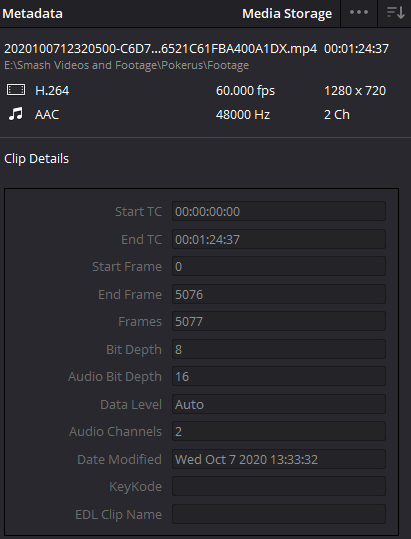Screen dimensions: 411x539
Task: Click the empty KeyKode field
Action: 279,486
